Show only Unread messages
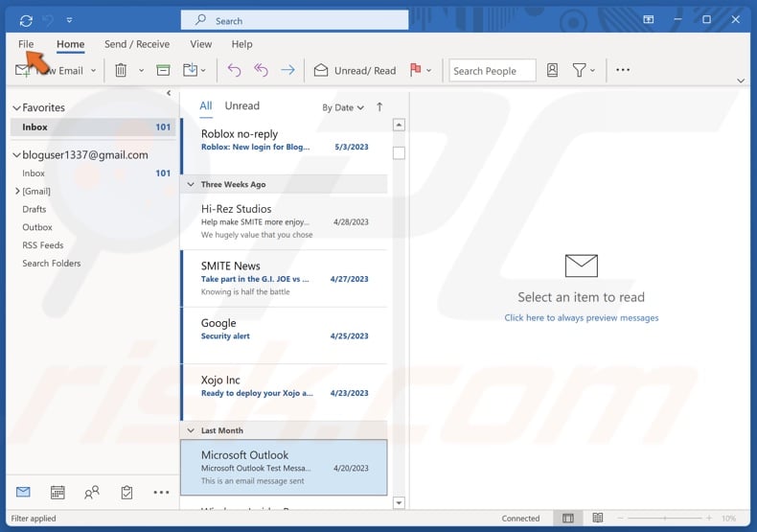Viewport: 757px width, 532px height. click(x=241, y=105)
